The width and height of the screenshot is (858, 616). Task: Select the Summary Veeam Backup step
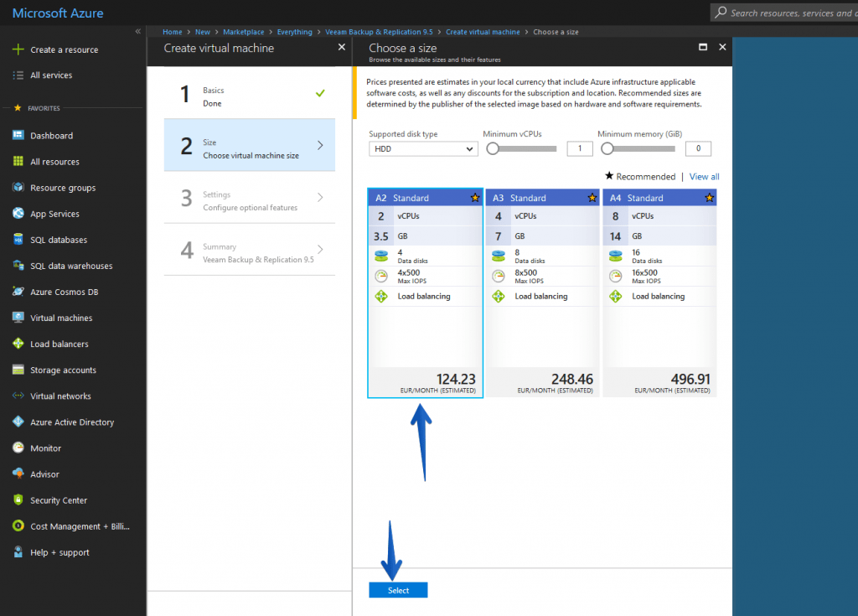[x=250, y=250]
